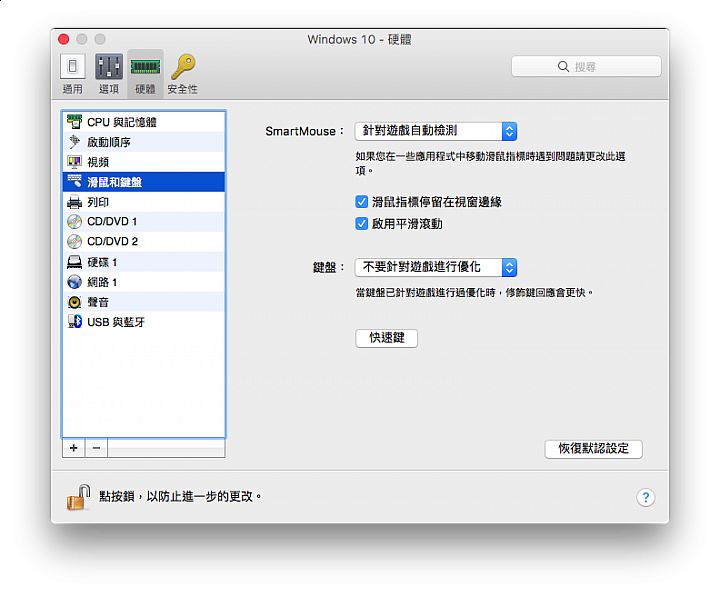Click the 視頻 monitor icon

(x=74, y=162)
